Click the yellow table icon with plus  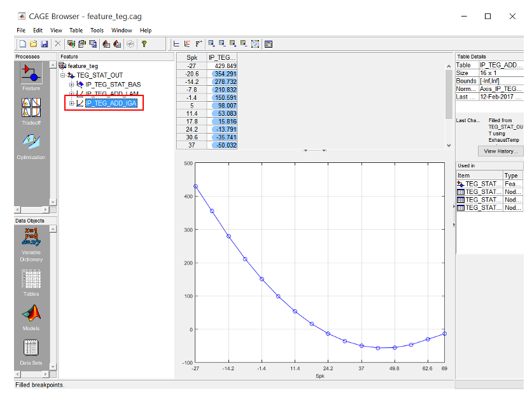[233, 43]
